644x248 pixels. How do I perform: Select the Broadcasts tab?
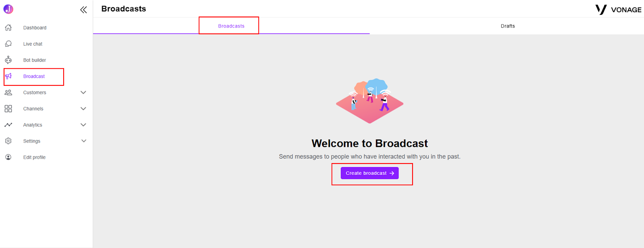(231, 26)
